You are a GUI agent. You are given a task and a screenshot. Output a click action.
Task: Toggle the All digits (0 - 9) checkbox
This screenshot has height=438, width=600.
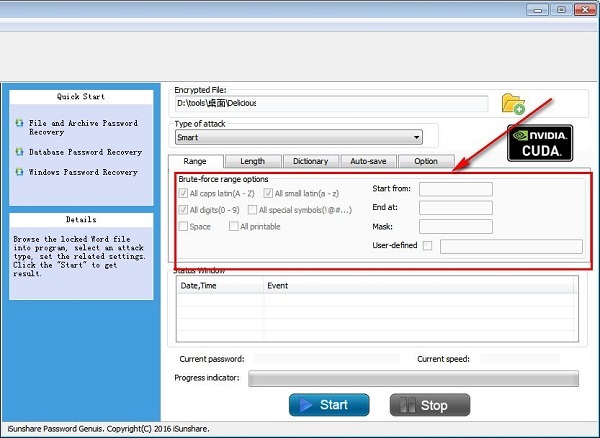coord(182,210)
